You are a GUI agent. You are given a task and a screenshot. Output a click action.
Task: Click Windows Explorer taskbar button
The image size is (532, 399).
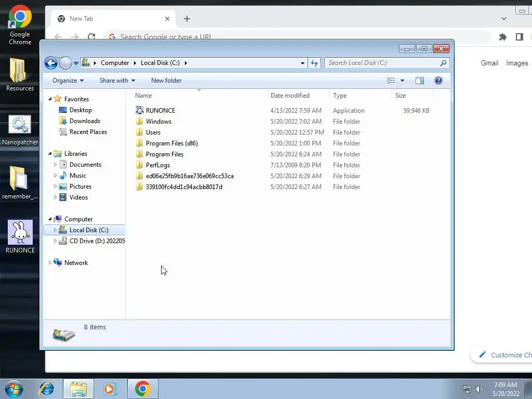pyautogui.click(x=78, y=389)
